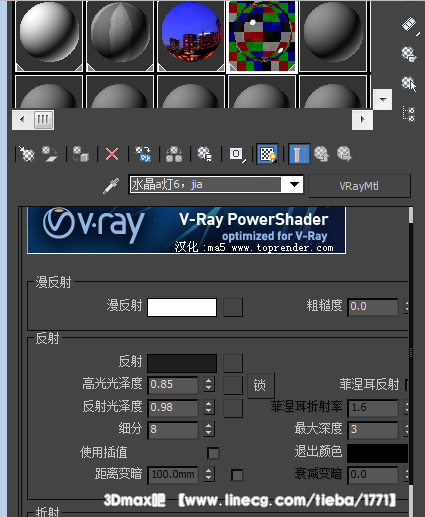
Task: Open the material editor Options icon
Action: coord(409,54)
